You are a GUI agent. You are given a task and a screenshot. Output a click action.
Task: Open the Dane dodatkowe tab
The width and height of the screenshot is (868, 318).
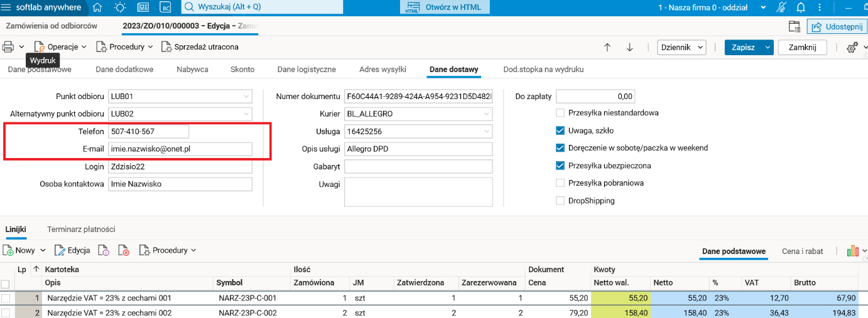(x=124, y=70)
